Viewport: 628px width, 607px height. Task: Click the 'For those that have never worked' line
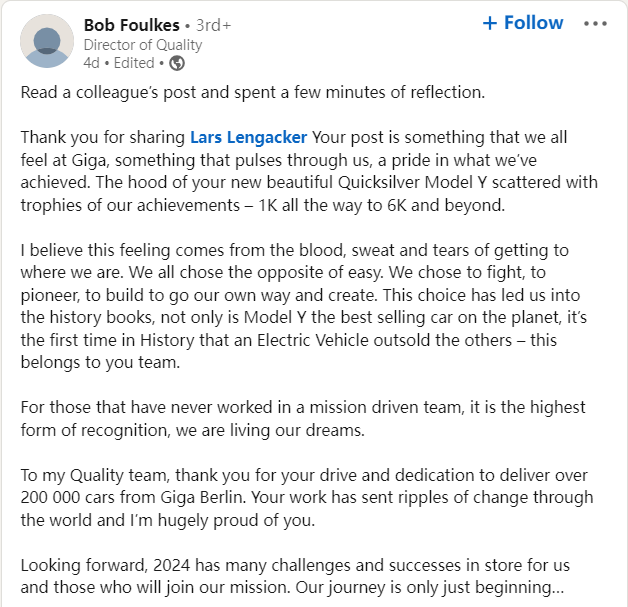coord(303,407)
